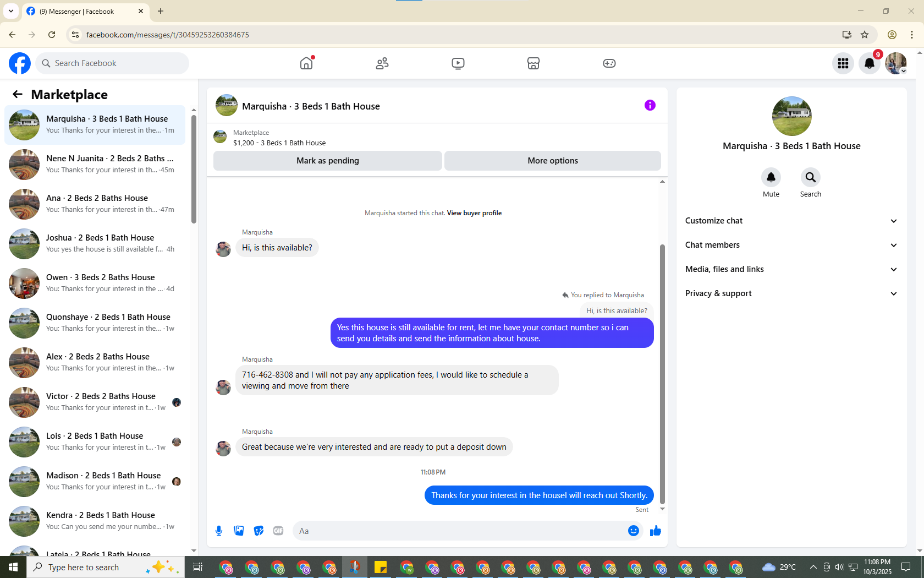Click the message input field Aa
Image resolution: width=924 pixels, height=578 pixels.
click(x=461, y=531)
